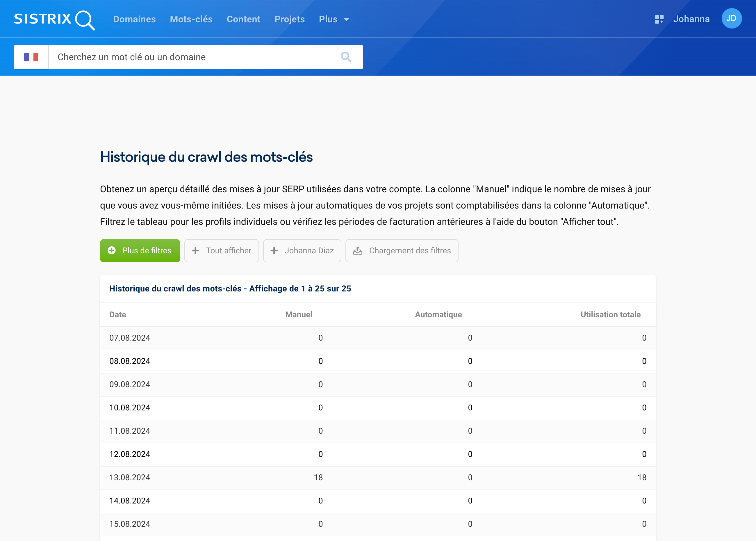Open the Content menu
Viewport: 756px width, 541px height.
pos(243,19)
